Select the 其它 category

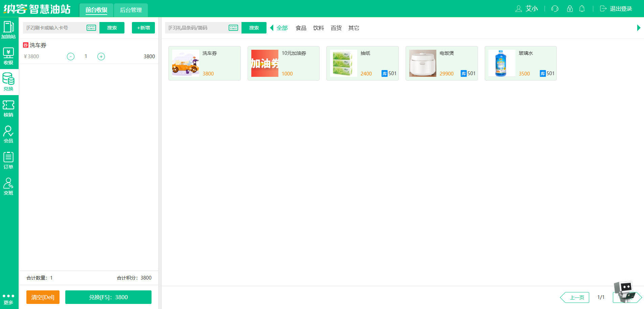pos(354,28)
